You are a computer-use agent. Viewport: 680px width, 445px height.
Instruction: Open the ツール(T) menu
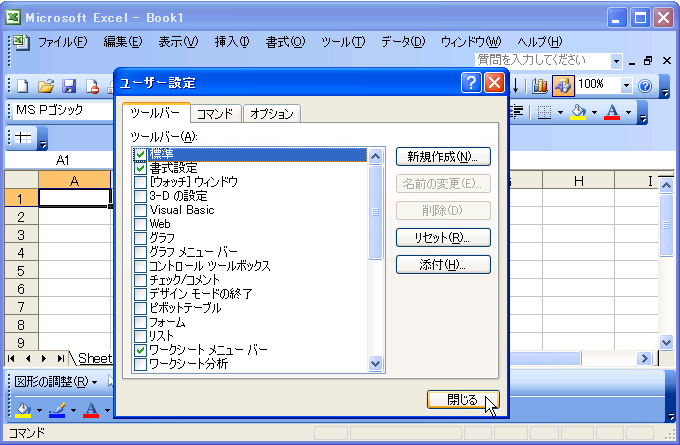coord(343,42)
